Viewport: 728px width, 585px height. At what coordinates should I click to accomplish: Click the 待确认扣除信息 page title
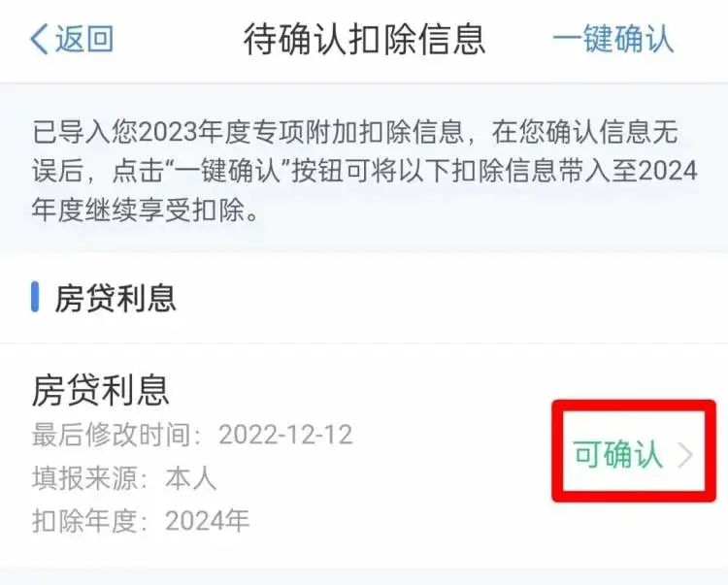point(364,40)
